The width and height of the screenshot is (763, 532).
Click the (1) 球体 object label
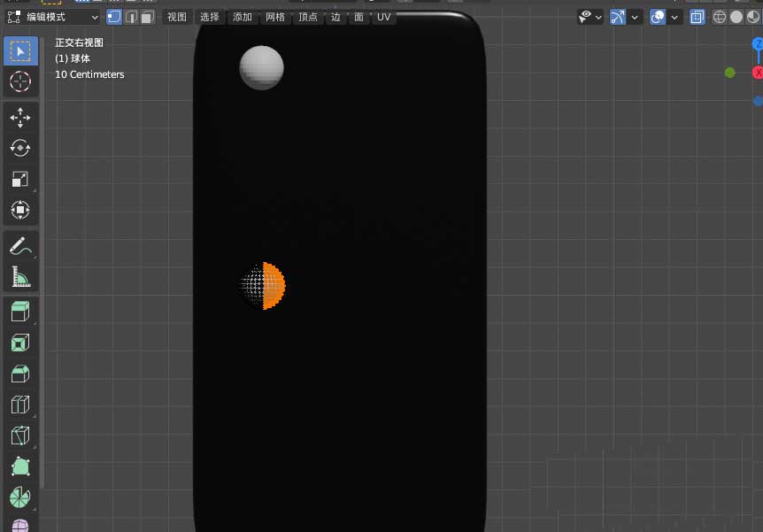click(73, 58)
